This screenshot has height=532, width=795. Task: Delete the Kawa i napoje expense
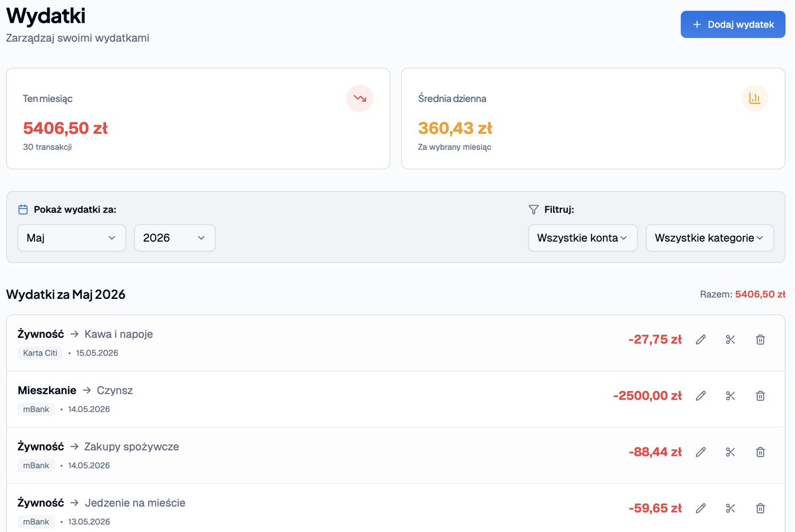tap(761, 339)
